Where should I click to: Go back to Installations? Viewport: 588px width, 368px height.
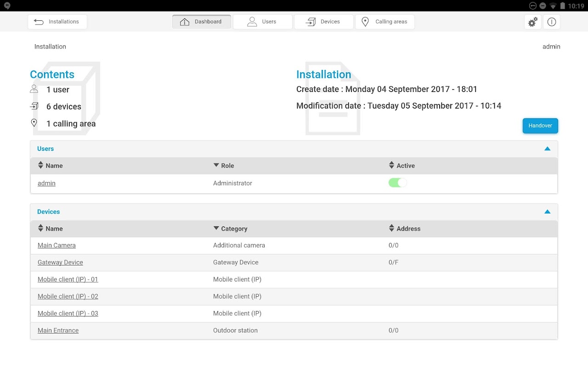coord(57,22)
